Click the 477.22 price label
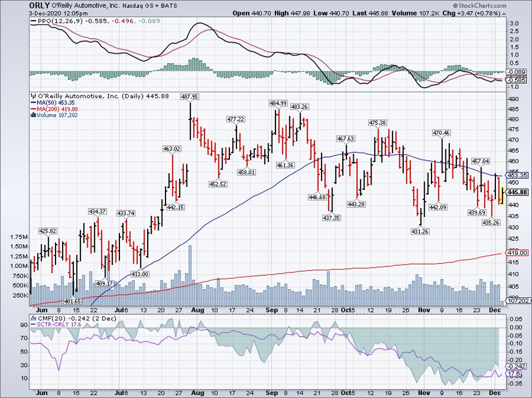 (236, 119)
